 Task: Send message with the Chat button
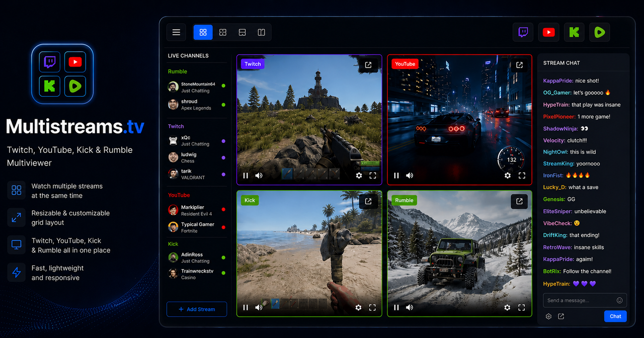(x=615, y=316)
